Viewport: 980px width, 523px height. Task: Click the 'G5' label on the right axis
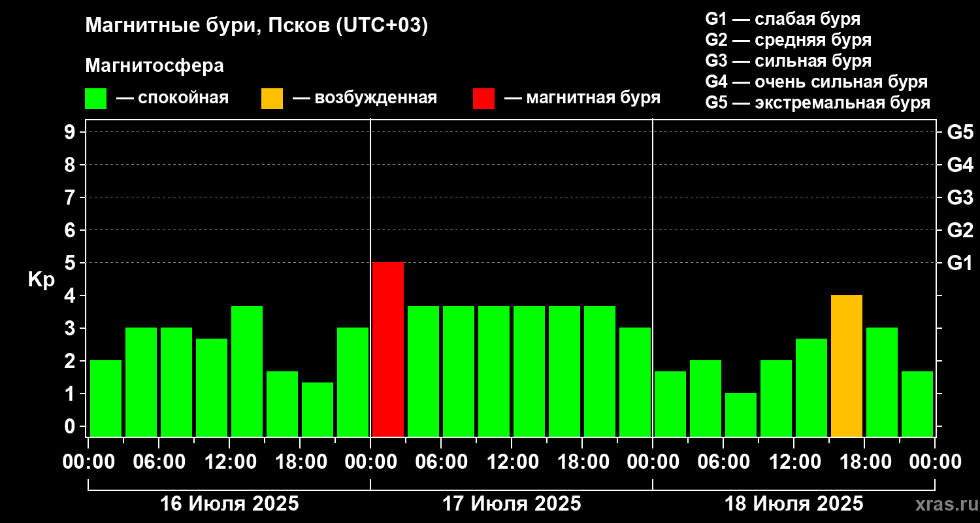960,132
